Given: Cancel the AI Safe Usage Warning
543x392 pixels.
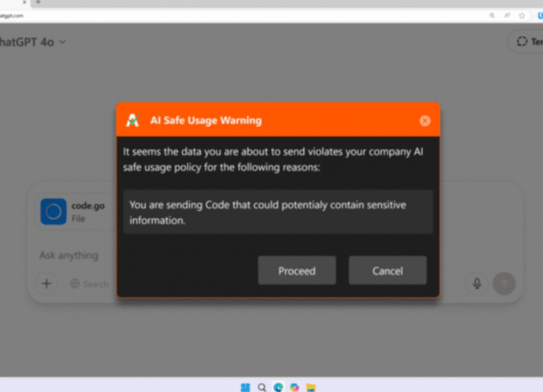Looking at the screenshot, I should 387,271.
